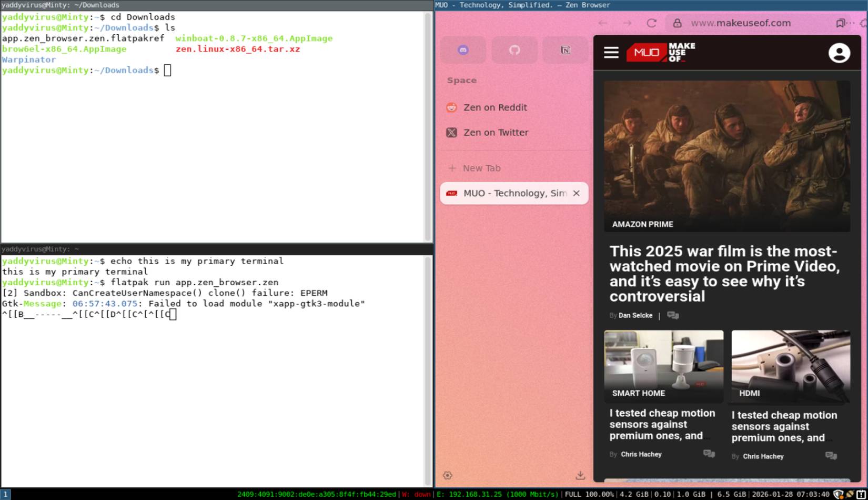868x500 pixels.
Task: Open the Discord pinned tab in Zen sidebar
Action: click(x=463, y=49)
